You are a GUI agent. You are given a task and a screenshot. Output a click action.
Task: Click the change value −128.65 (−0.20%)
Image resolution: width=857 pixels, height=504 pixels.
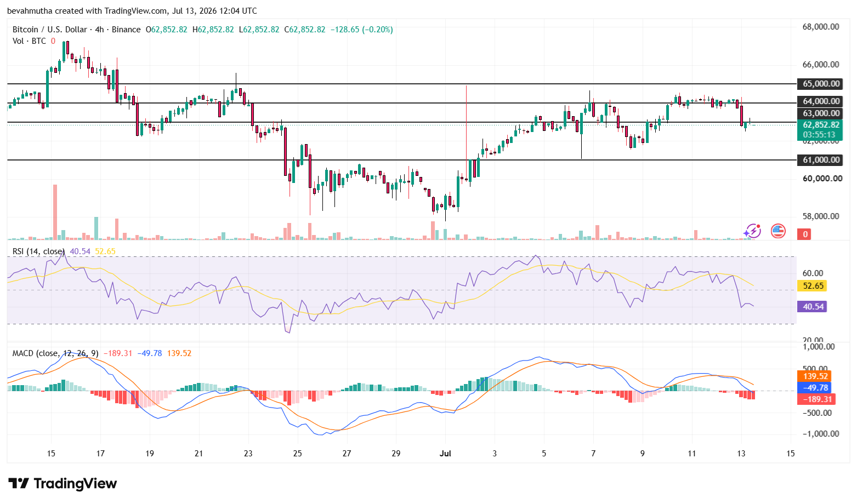coord(361,30)
